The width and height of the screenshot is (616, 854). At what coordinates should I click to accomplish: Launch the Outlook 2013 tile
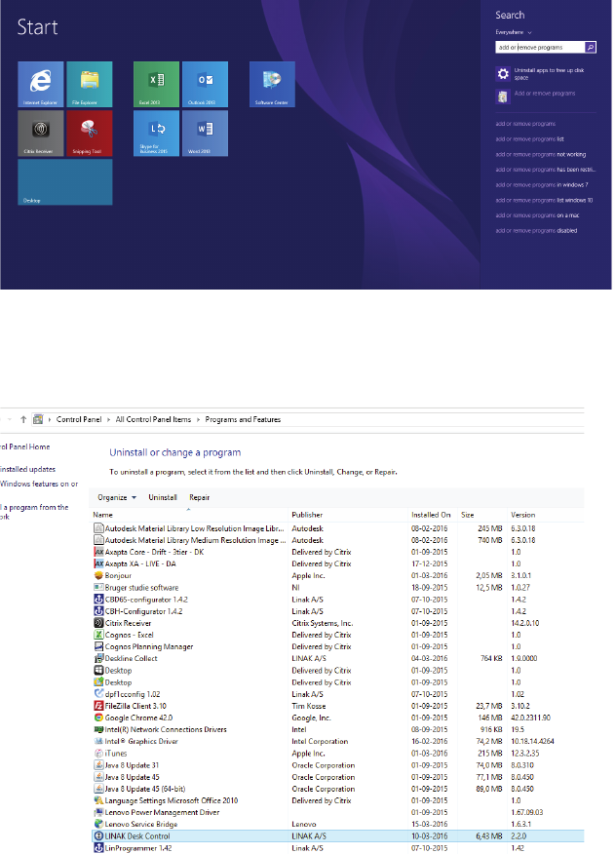pos(205,85)
